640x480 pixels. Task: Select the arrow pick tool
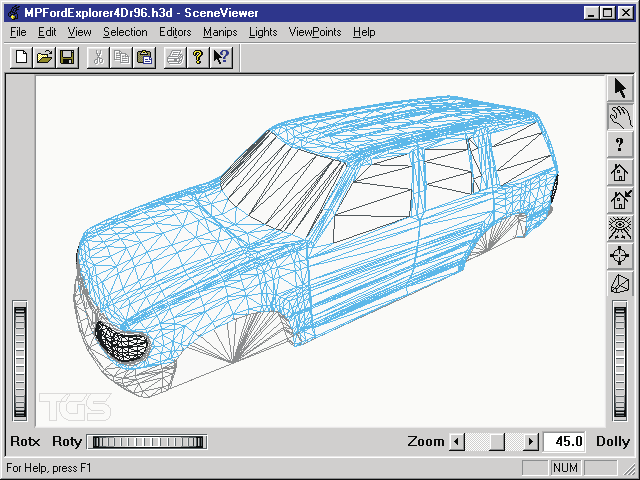[620, 89]
